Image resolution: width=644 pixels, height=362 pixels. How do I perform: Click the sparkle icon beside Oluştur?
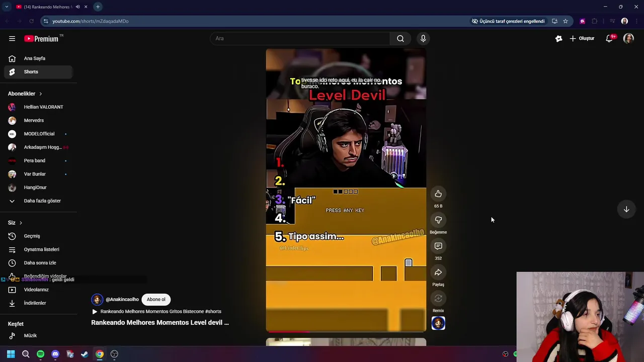[558, 38]
